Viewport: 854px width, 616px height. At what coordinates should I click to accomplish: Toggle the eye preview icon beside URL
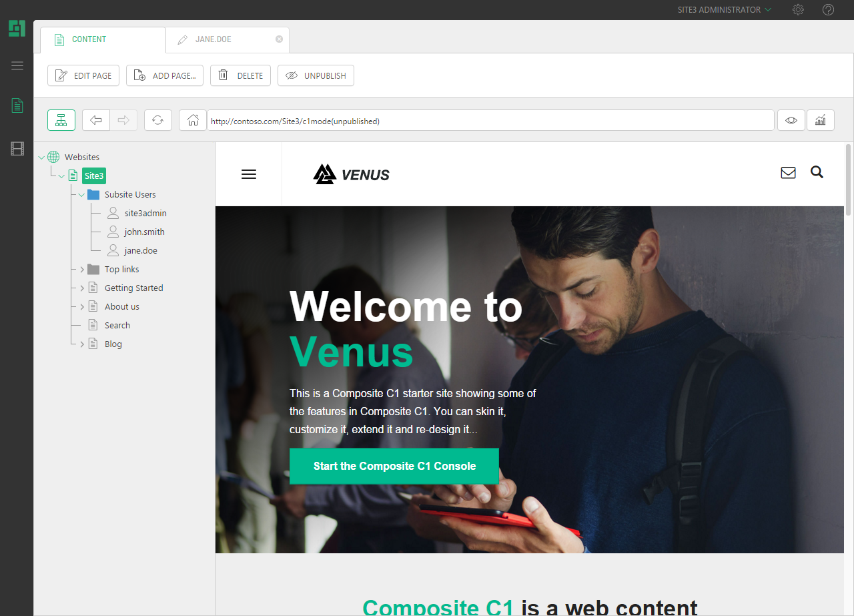click(791, 120)
